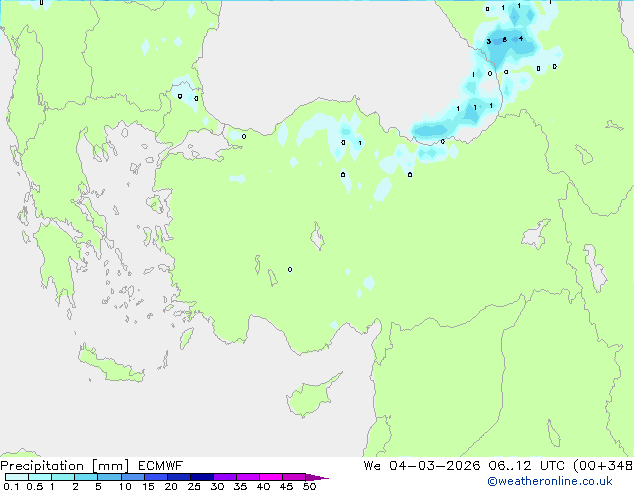Viewport: 634px width, 490px height.
Task: Click the 2 to 5 mm legend swatch
Action: [x=86, y=477]
